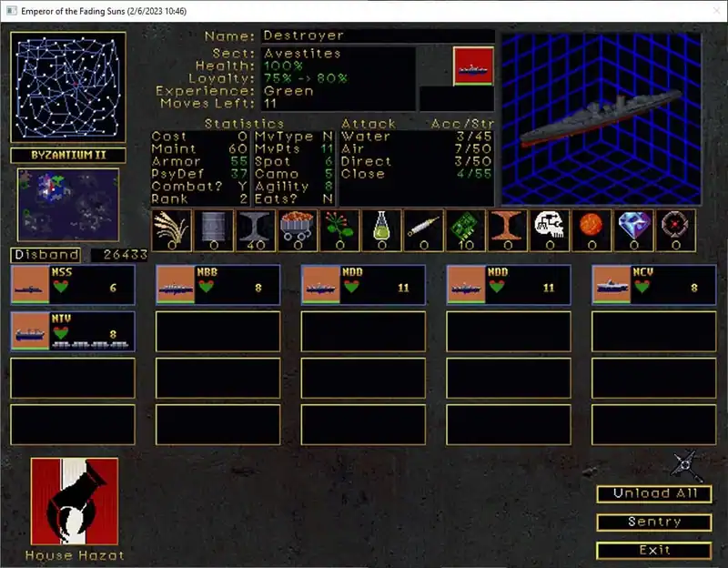Click the BYZANTIUM II planet label
Image resolution: width=728 pixels, height=568 pixels.
(68, 155)
